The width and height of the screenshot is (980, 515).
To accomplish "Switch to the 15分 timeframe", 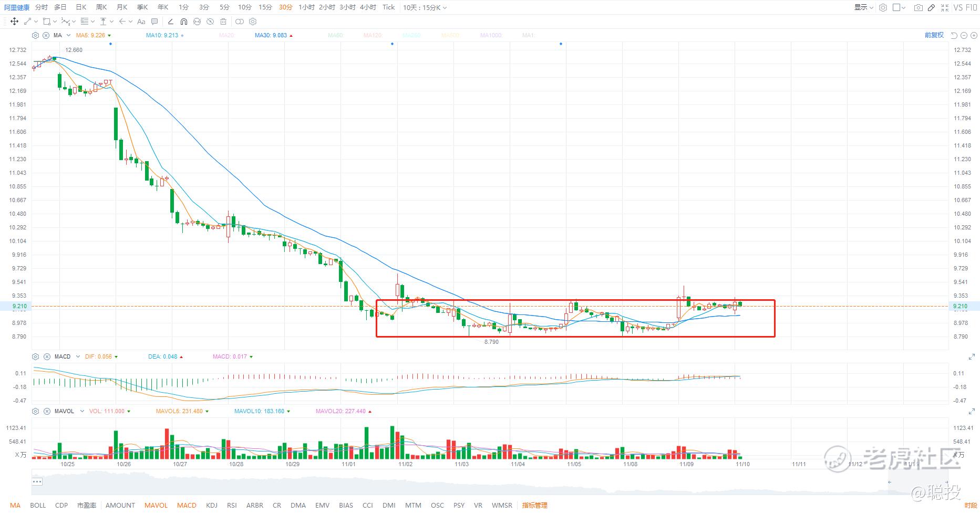I will [265, 7].
